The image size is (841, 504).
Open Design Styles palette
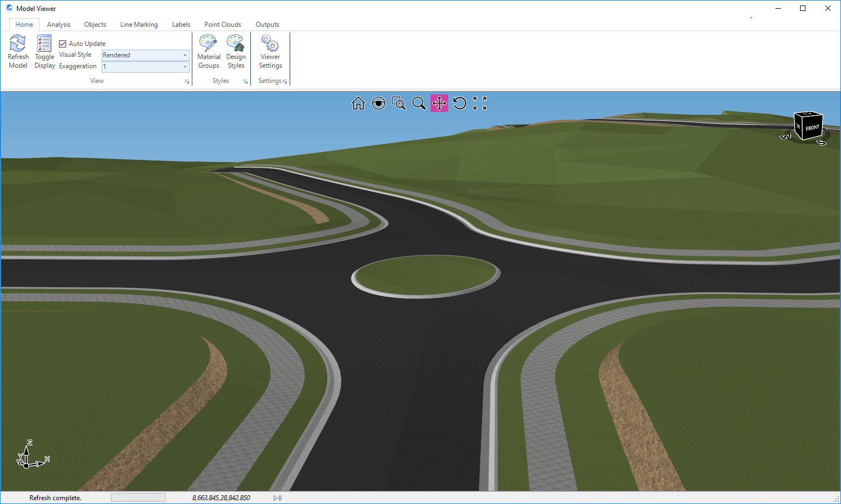(x=236, y=44)
